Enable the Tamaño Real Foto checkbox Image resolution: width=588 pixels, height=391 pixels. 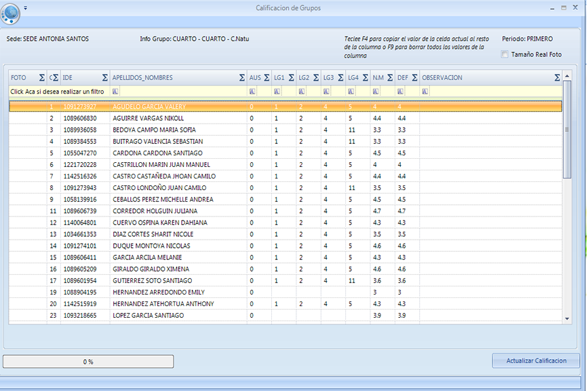504,54
